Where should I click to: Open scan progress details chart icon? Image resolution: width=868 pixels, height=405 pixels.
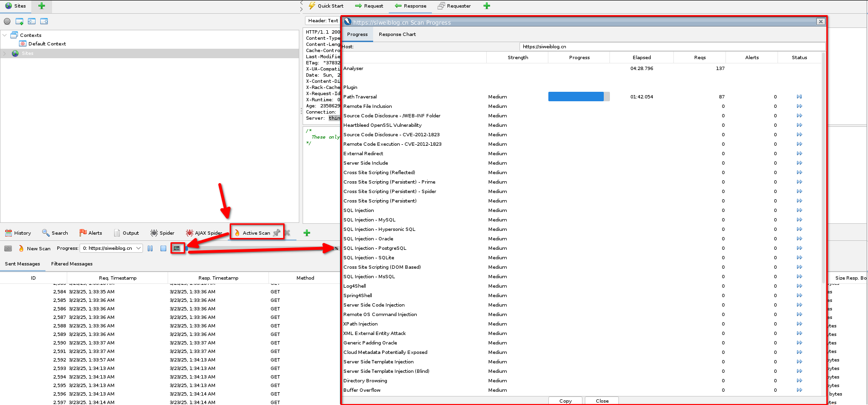tap(177, 248)
